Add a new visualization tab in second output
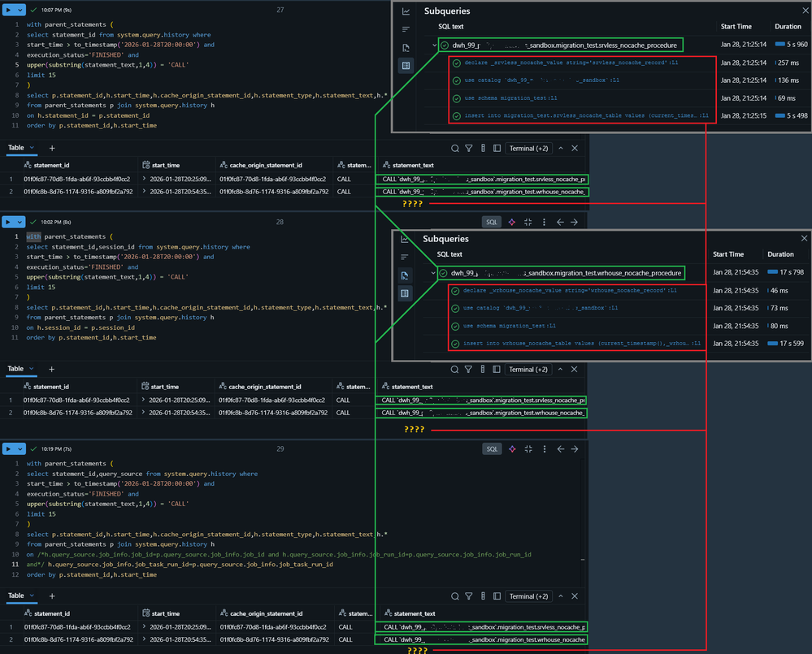Viewport: 812px width, 654px height. 52,370
